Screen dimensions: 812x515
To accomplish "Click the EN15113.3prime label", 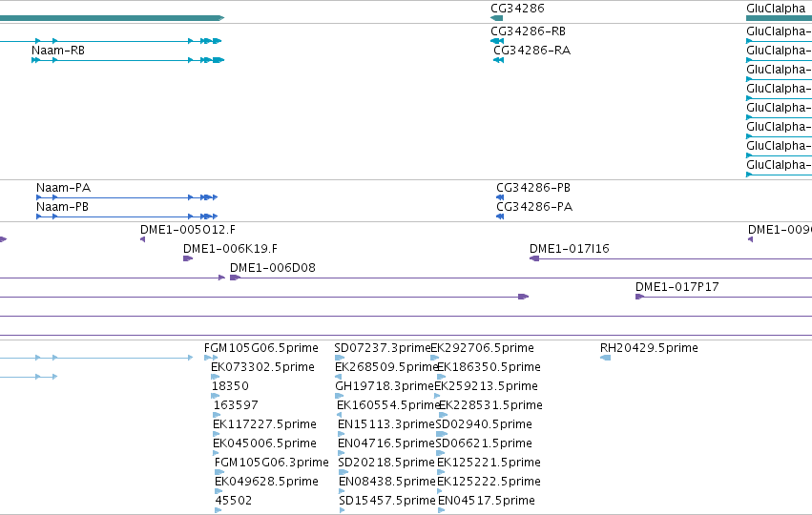I will point(386,424).
